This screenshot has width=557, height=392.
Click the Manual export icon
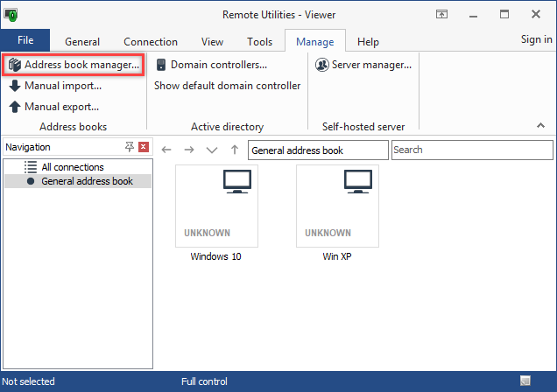click(15, 107)
